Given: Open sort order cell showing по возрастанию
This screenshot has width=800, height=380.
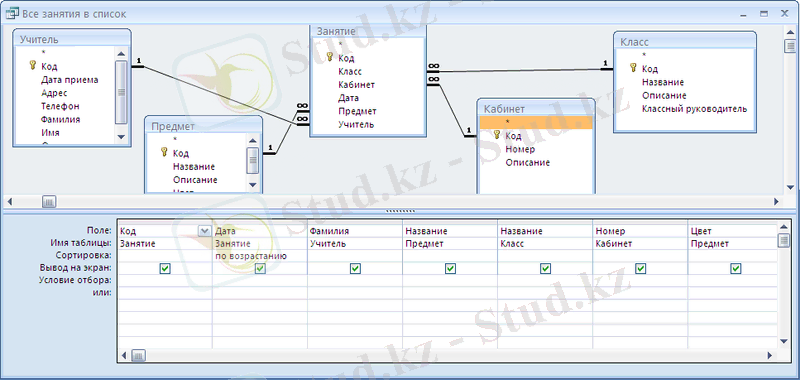Looking at the screenshot, I should [260, 256].
